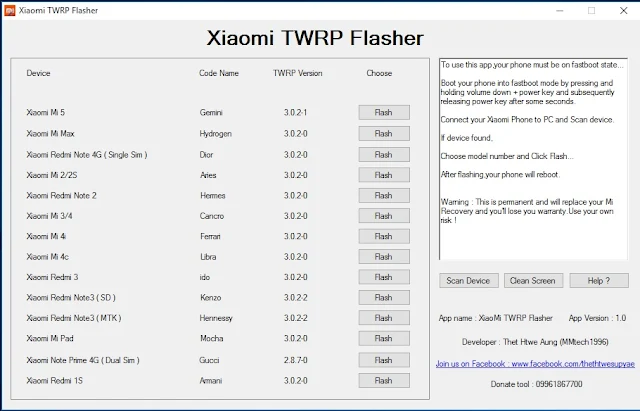Flash TWRP for Xiaomi Mi 4c

point(384,257)
